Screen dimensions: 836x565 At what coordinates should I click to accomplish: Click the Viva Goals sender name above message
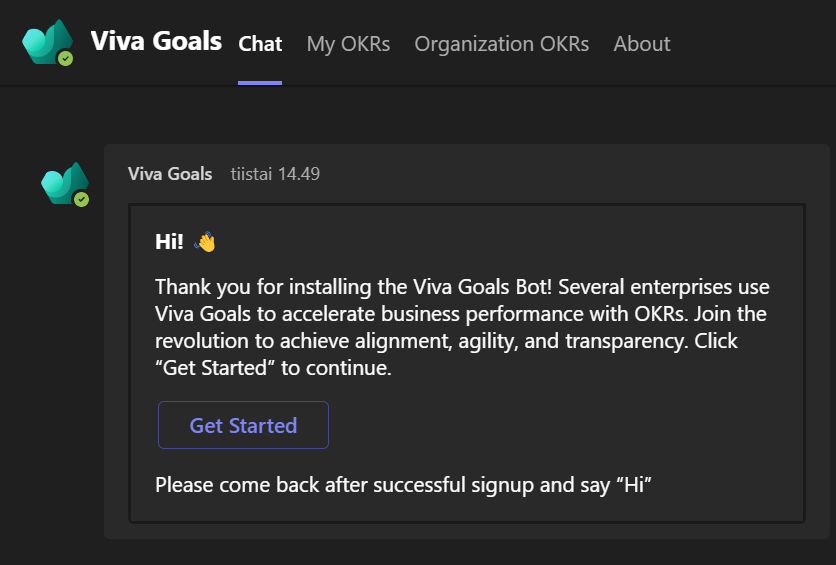(x=170, y=174)
